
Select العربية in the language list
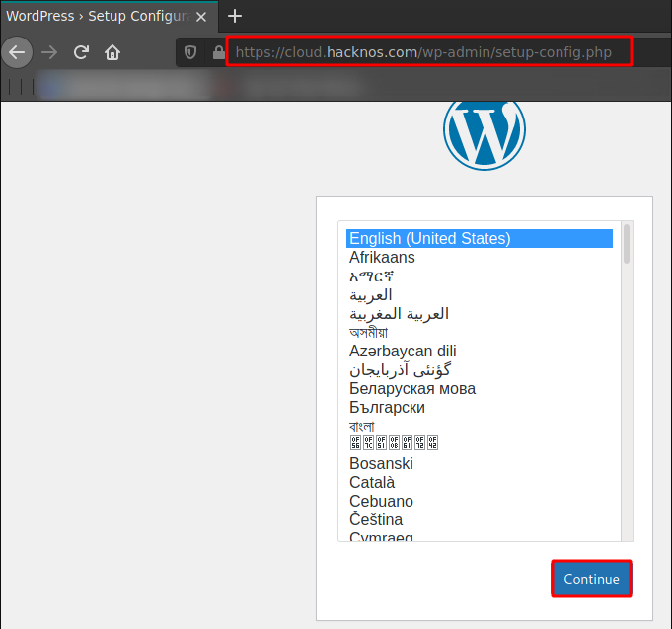(x=480, y=295)
